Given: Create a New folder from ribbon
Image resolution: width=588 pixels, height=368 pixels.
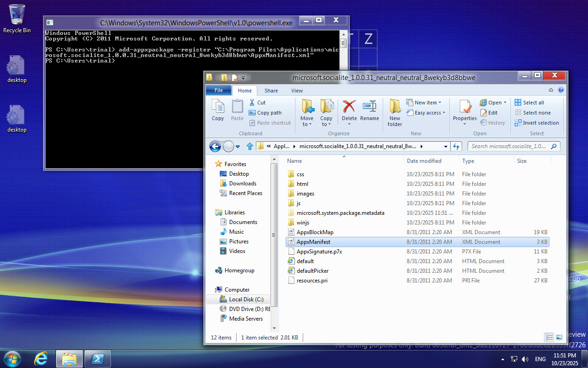Looking at the screenshot, I should click(x=395, y=112).
